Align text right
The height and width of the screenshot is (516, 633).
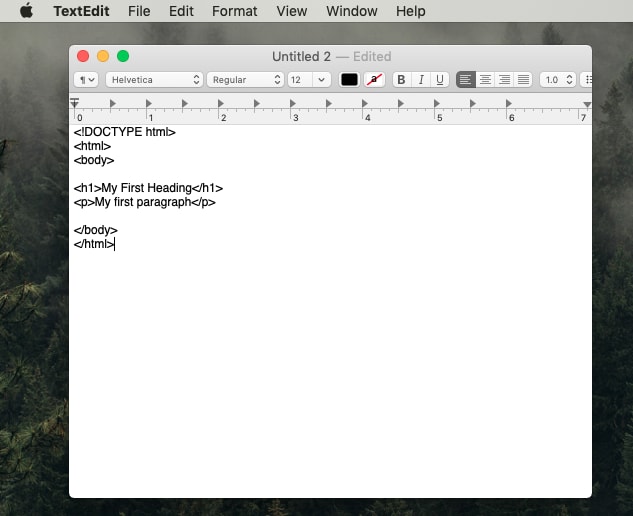[x=504, y=80]
